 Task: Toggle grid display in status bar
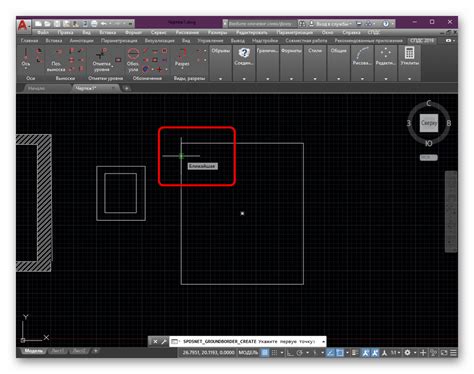pyautogui.click(x=265, y=352)
